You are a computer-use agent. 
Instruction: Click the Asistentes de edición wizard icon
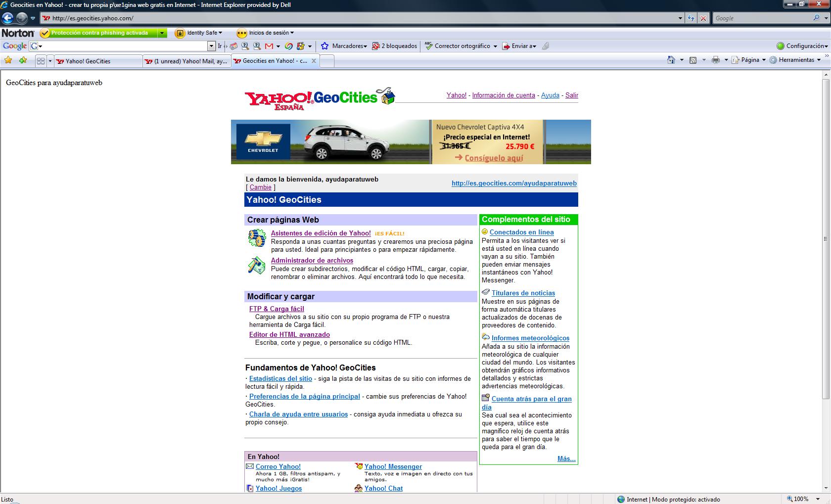point(257,238)
